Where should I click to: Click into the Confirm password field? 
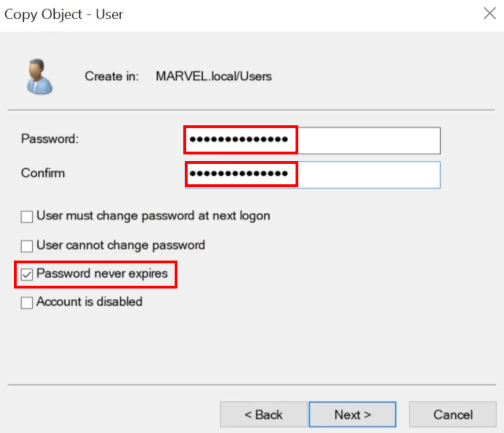point(312,175)
